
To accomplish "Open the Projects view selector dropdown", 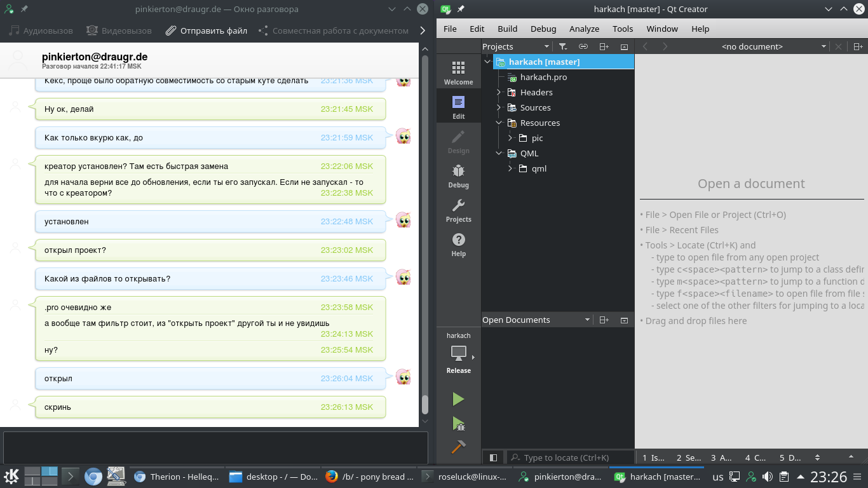I will click(516, 46).
